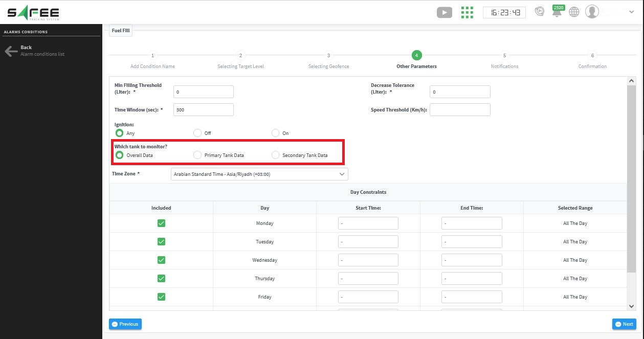Click the Wednesday day cell
Viewport: 644px width, 339px height.
264,260
